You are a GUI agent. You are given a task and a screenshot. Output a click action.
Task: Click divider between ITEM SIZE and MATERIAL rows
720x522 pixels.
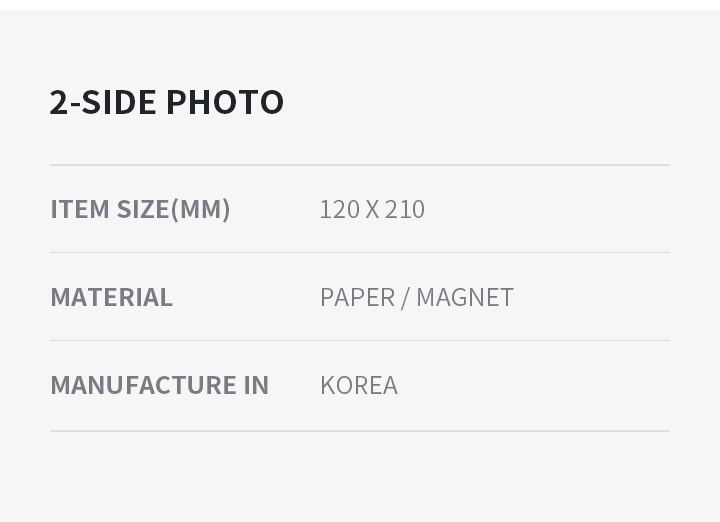coord(360,253)
